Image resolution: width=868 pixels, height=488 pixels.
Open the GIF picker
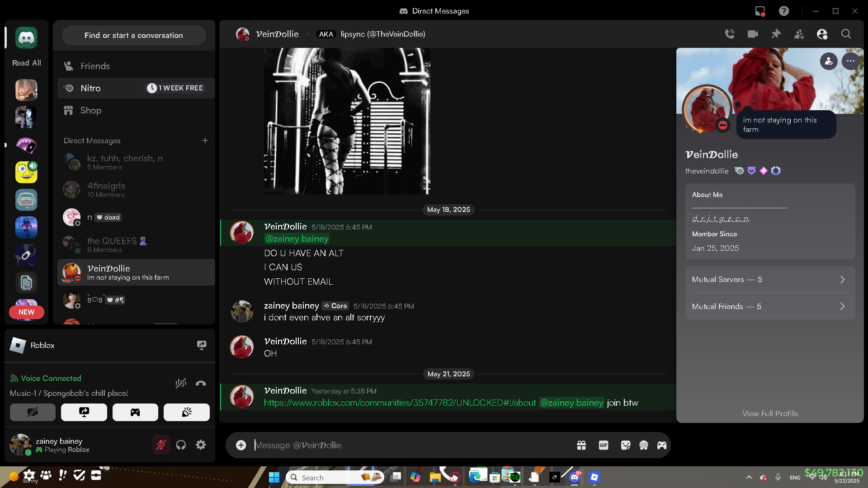point(604,445)
